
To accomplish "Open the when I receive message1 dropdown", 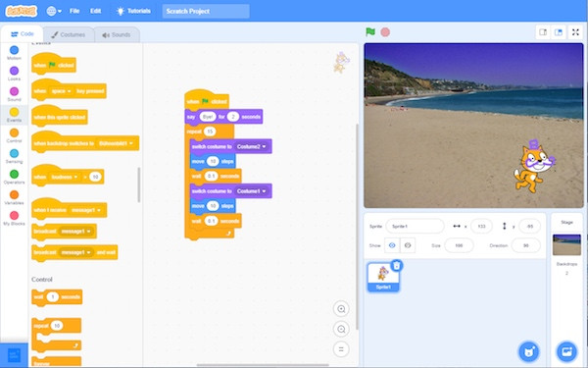I will [x=86, y=210].
